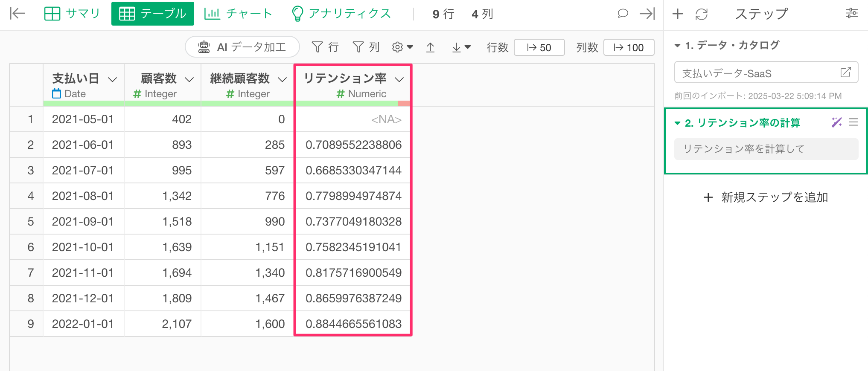Click the AI データ加工 button
The height and width of the screenshot is (371, 868).
pos(242,47)
